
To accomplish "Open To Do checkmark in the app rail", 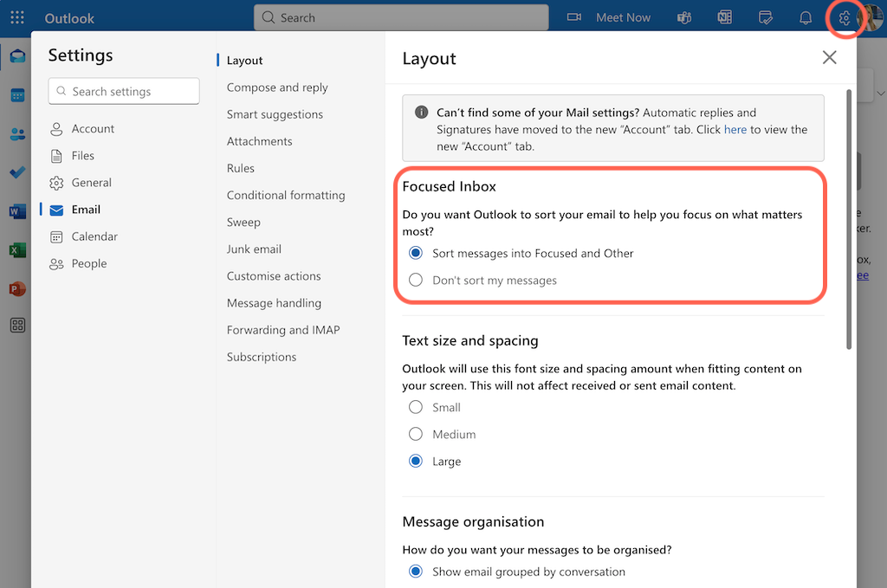I will [17, 171].
